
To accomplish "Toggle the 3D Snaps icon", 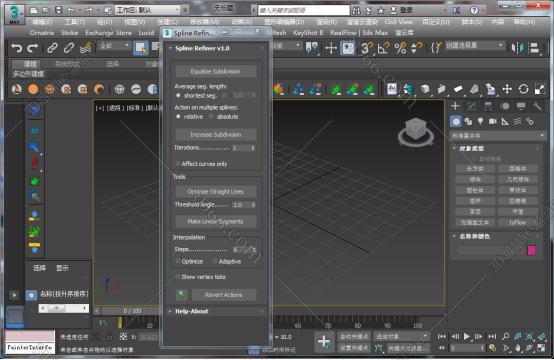I will 367,48.
